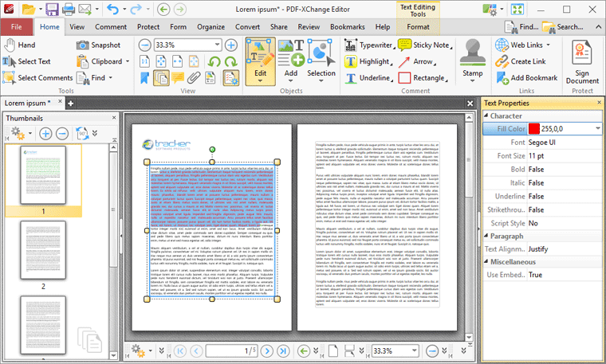This screenshot has height=364, width=606.
Task: Click Find... in top right
Action: [521, 27]
